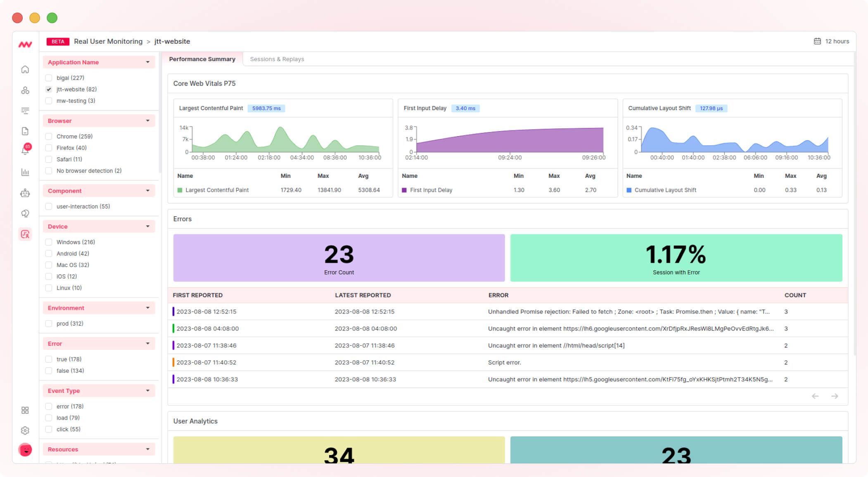Click the calendar icon beside the 12 hours selector
This screenshot has height=477, width=868.
click(817, 41)
